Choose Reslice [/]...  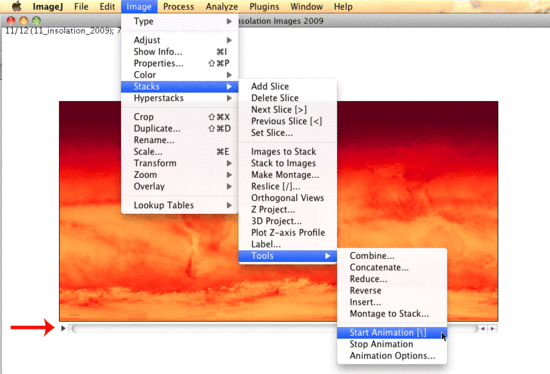288,186
